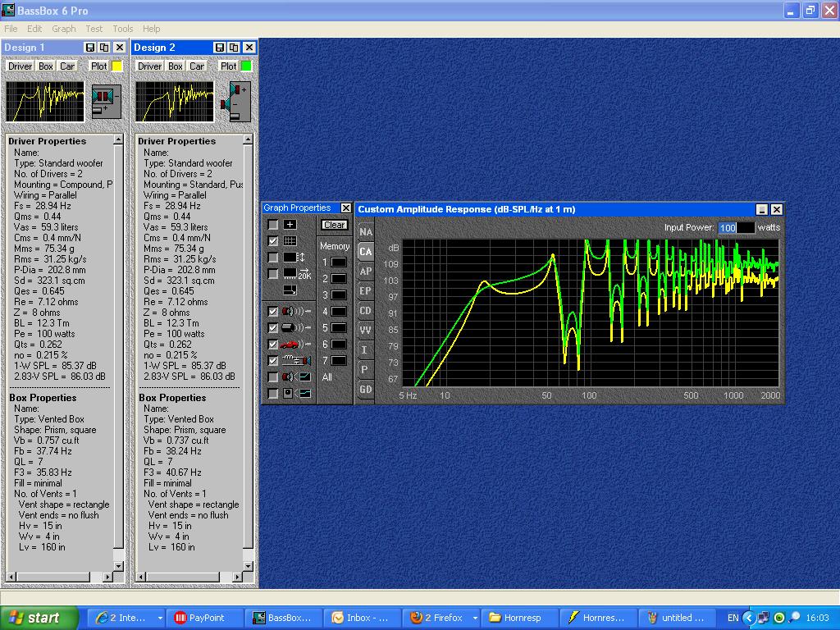This screenshot has width=840, height=630.
Task: Open Design 2 mini response graph thumbnail
Action: (175, 102)
